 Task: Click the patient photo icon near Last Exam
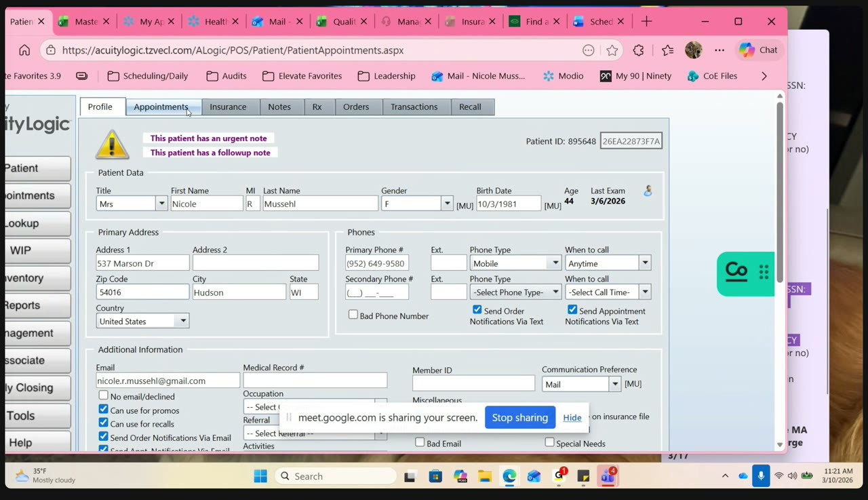[x=648, y=191]
